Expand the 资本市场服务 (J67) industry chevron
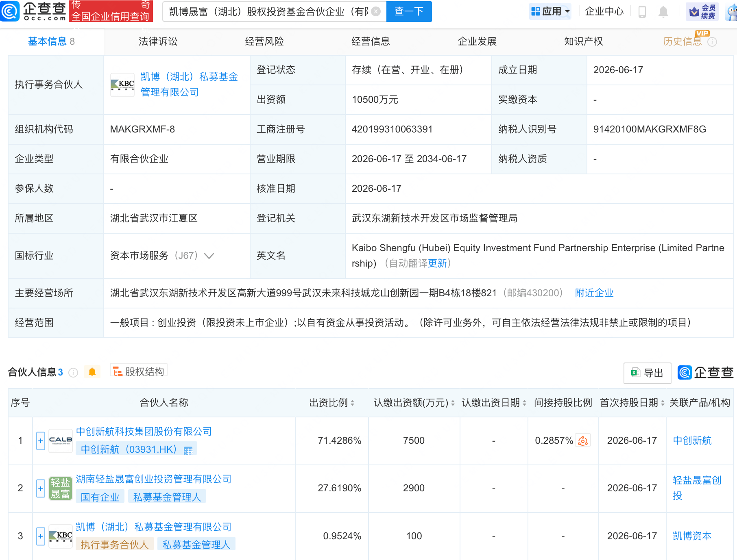The width and height of the screenshot is (737, 560). coord(209,256)
